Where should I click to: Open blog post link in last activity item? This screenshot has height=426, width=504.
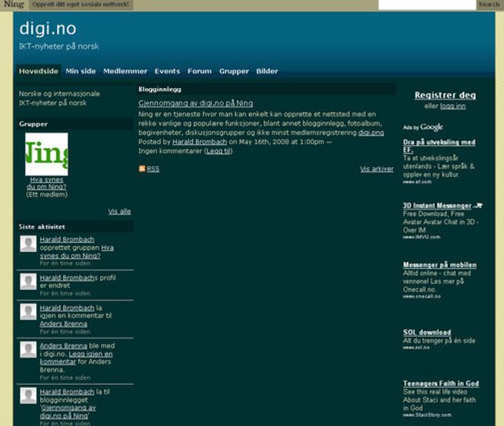tap(68, 412)
